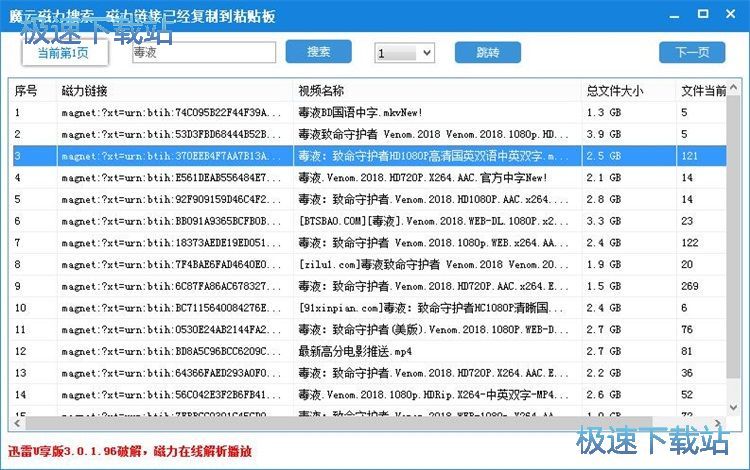This screenshot has width=750, height=470.
Task: Select magnet link 64366FAED293A0F0 in row 13
Action: [x=171, y=373]
